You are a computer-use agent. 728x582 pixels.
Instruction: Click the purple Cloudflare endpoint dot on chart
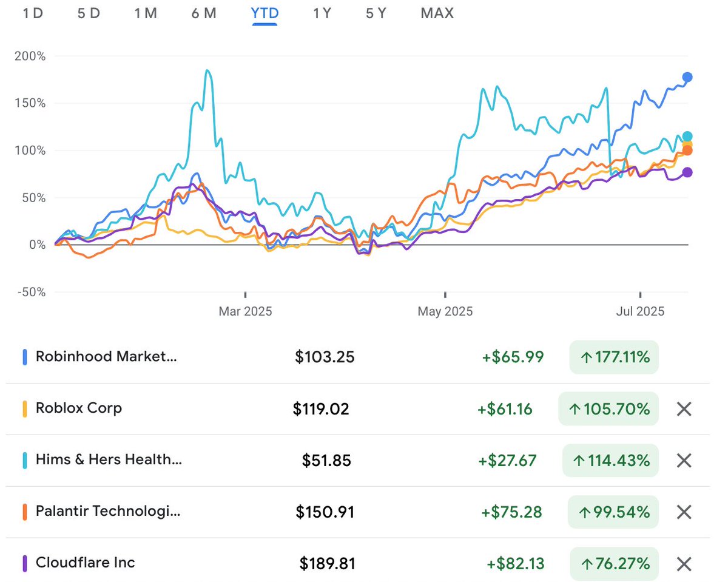(687, 172)
